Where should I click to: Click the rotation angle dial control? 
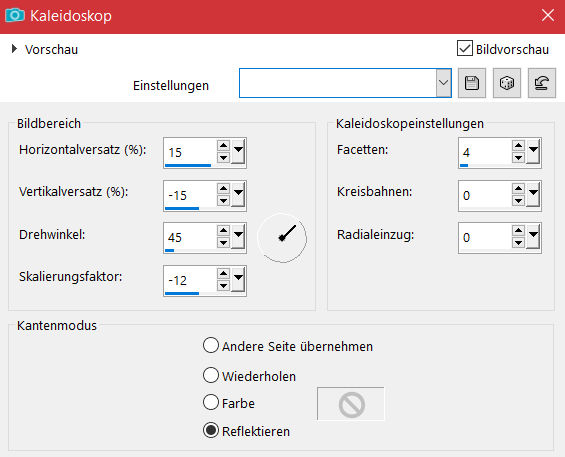(282, 238)
